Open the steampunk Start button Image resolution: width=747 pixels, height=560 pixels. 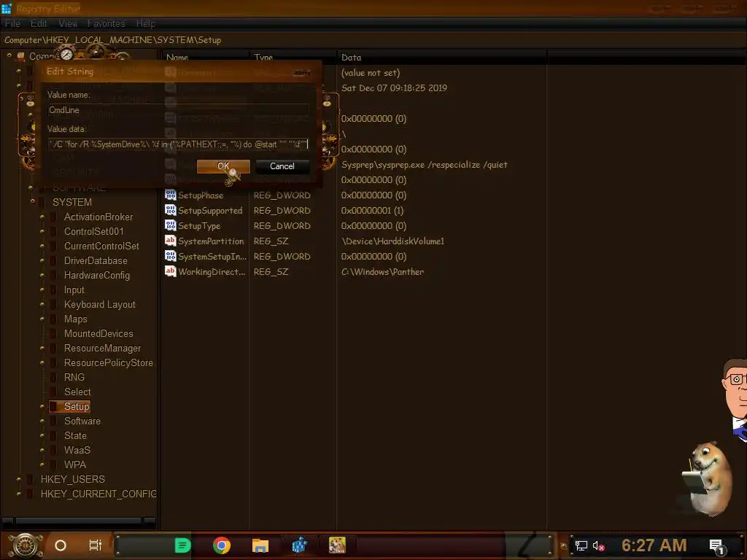[x=26, y=545]
